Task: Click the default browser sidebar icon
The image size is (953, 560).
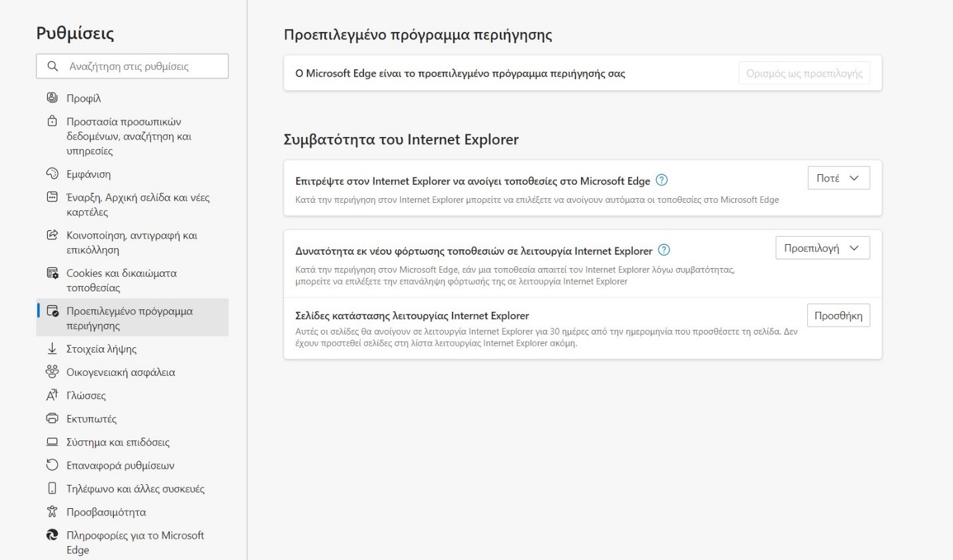Action: [x=52, y=311]
